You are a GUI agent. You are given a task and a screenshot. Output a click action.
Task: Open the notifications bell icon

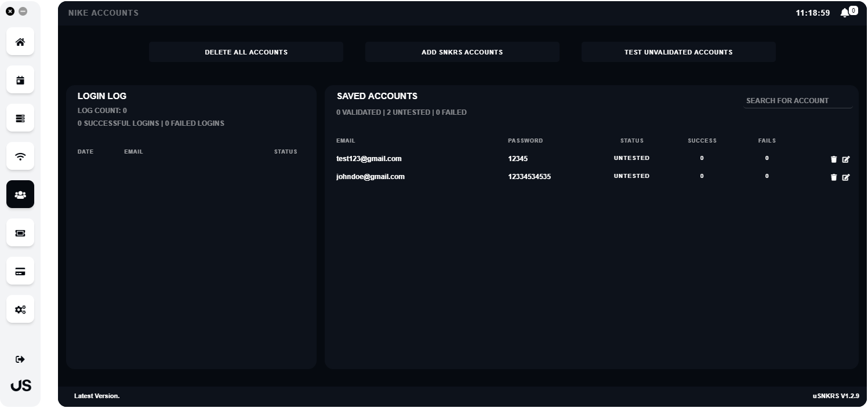click(x=845, y=13)
